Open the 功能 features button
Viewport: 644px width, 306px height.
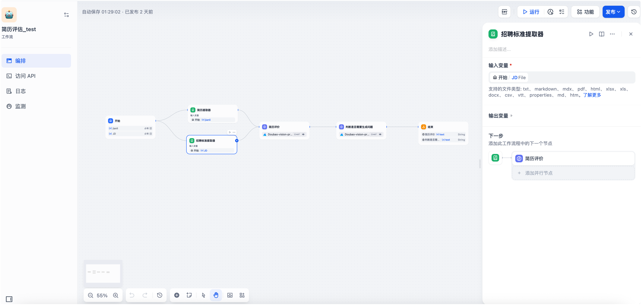pos(585,12)
